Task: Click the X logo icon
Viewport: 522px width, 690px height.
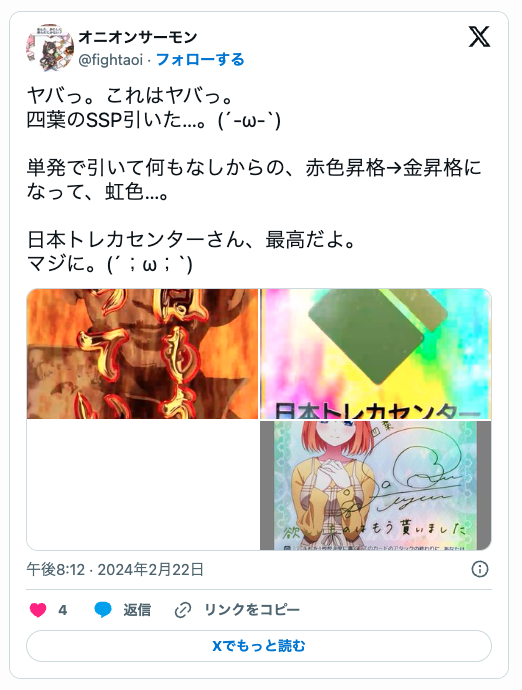Action: 479,37
